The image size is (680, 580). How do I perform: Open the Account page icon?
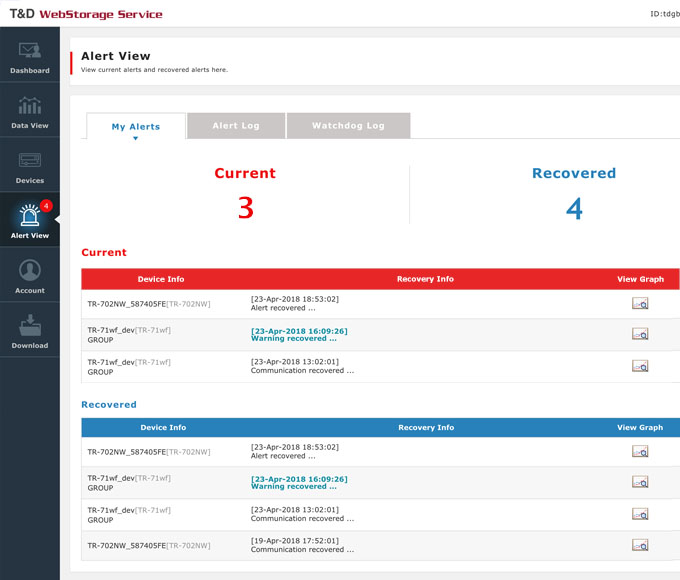click(29, 270)
